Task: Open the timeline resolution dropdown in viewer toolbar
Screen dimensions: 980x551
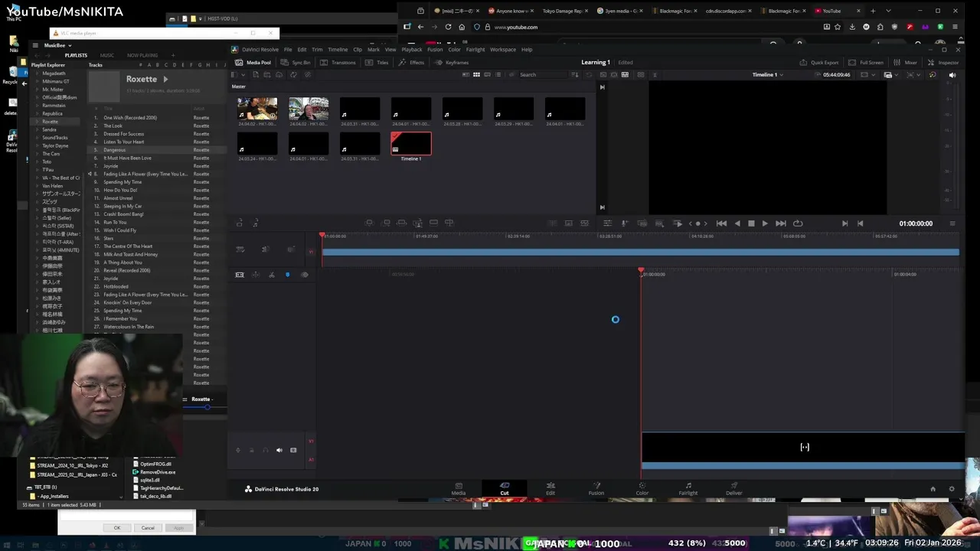Action: (867, 75)
